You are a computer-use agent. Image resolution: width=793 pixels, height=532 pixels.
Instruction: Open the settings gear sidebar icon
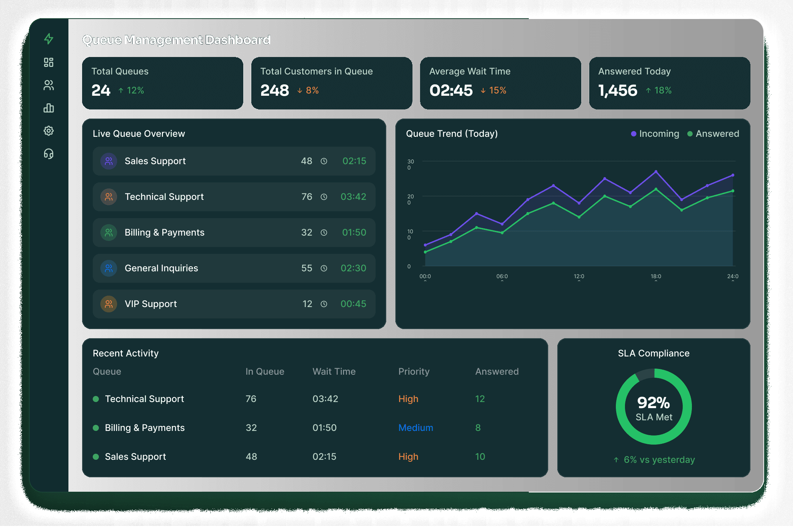point(49,131)
